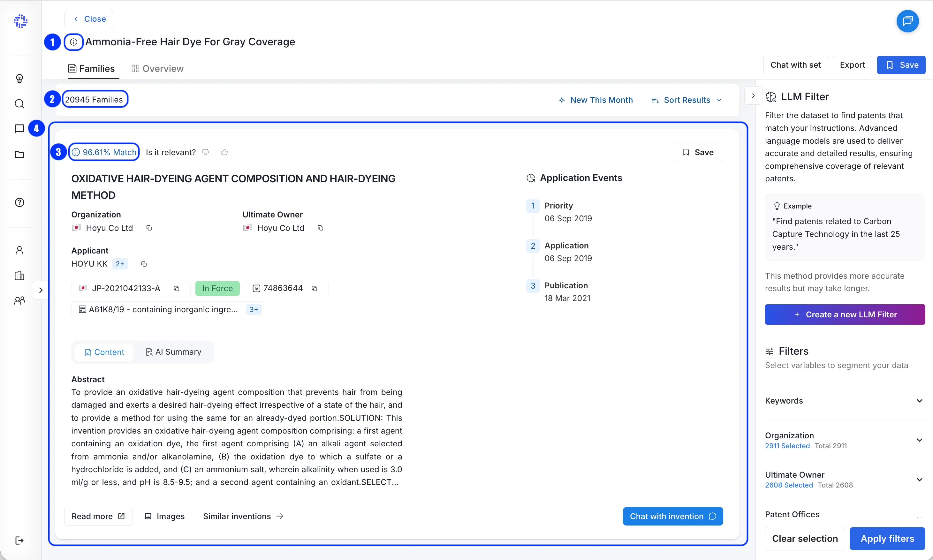Open the user profile icon in sidebar

tap(19, 250)
